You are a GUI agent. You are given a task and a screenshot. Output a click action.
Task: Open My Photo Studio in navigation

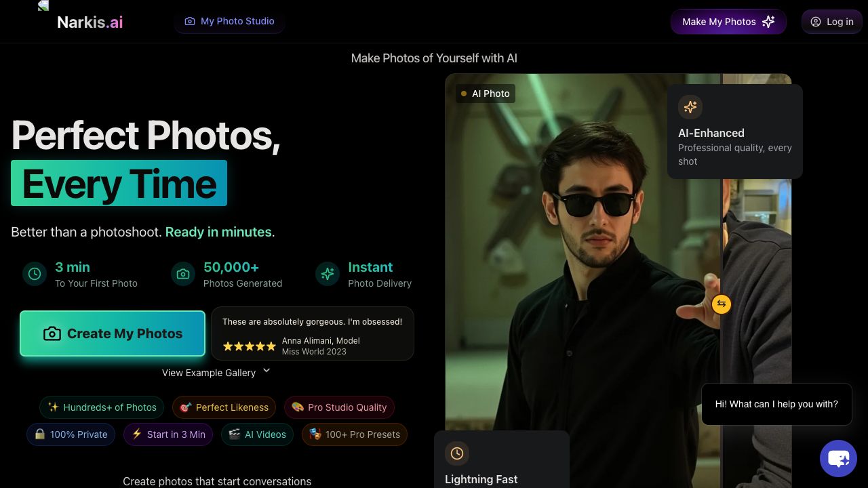point(229,22)
